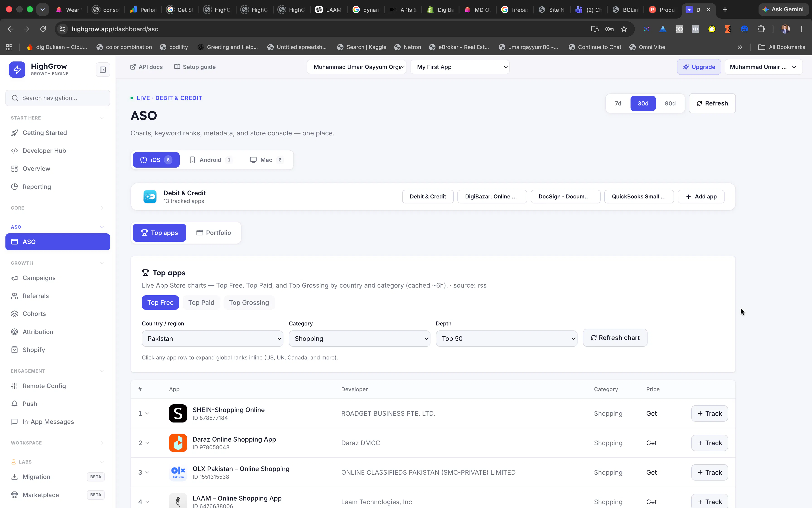Image resolution: width=812 pixels, height=508 pixels.
Task: Open the Setup guide link
Action: click(x=195, y=67)
